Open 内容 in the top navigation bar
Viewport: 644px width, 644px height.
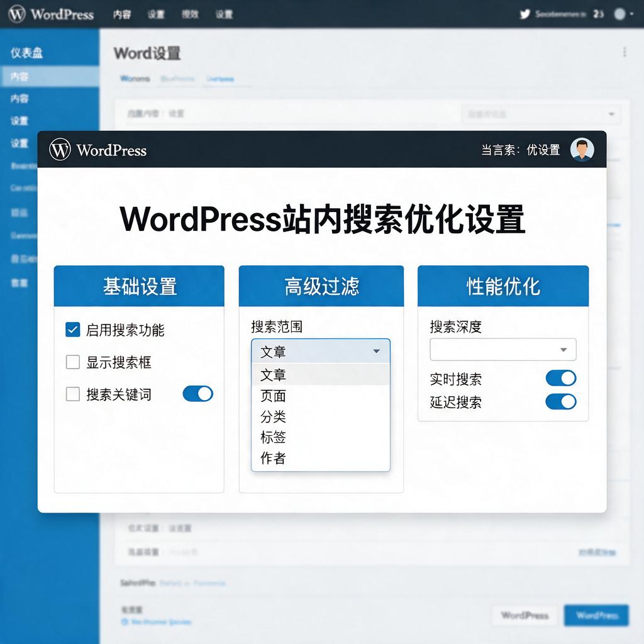(122, 14)
